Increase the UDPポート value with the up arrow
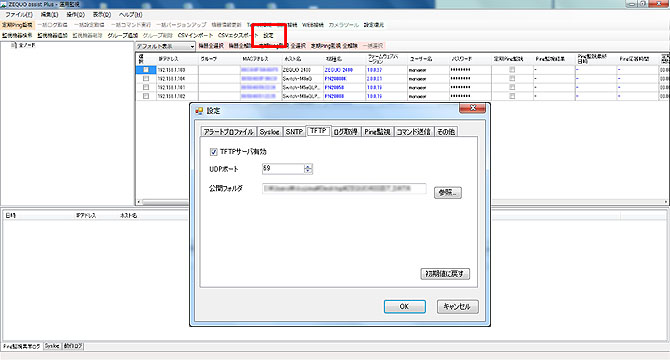Image resolution: width=670 pixels, height=360 pixels. tap(308, 167)
